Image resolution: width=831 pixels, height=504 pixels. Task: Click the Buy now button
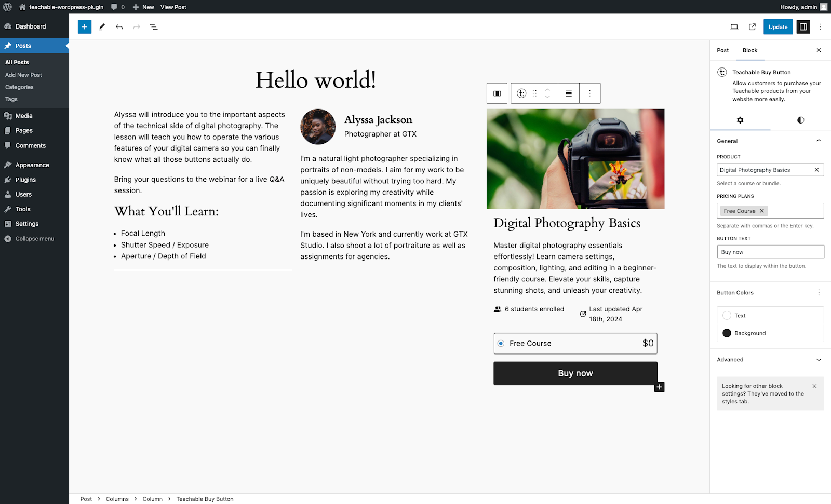tap(575, 373)
